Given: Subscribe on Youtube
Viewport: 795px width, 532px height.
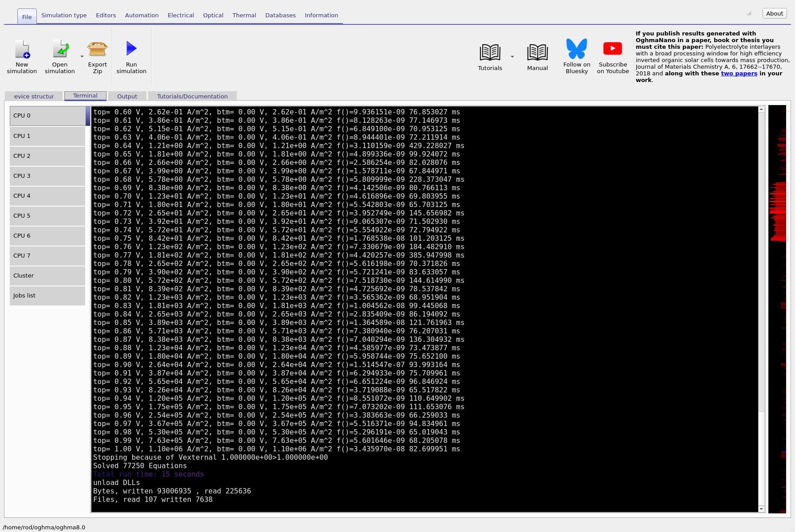Looking at the screenshot, I should click(x=613, y=55).
